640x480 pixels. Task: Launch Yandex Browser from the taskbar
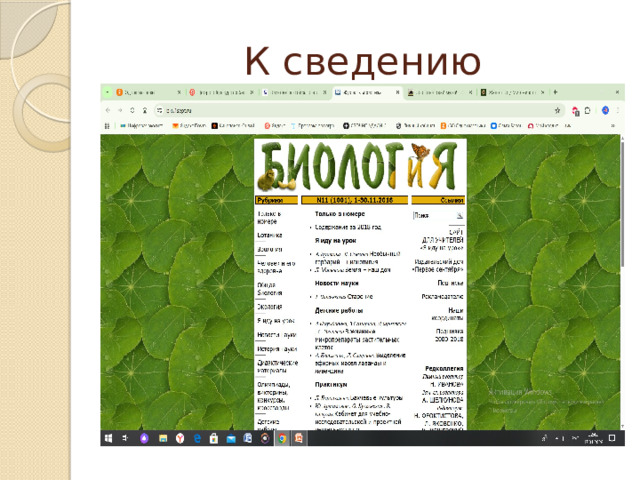point(180,438)
